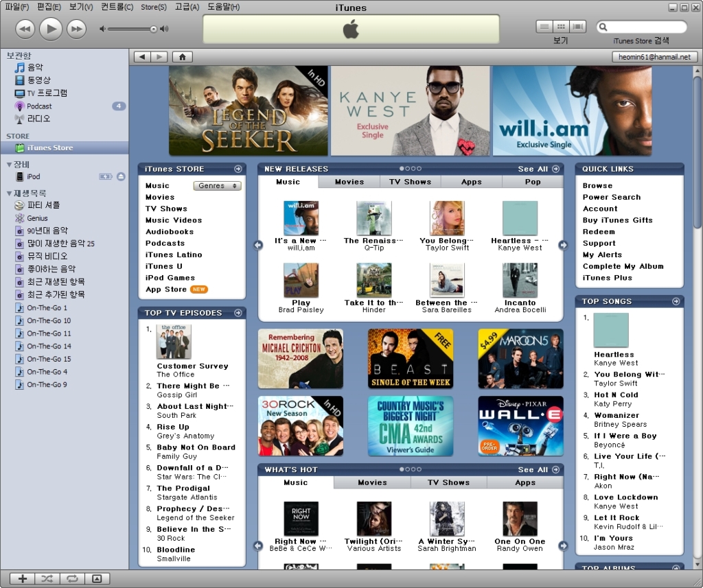Open Legend of the Seeker banner
This screenshot has height=588, width=703.
249,110
